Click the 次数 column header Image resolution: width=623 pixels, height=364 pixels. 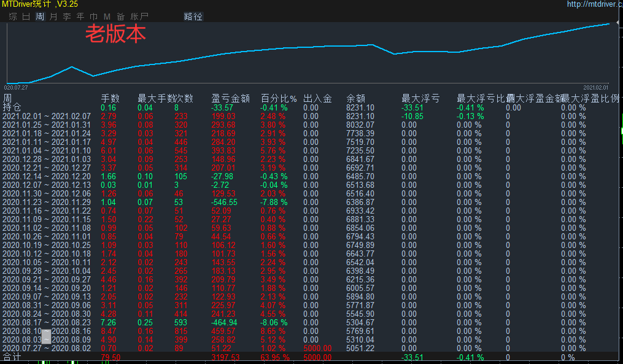click(184, 99)
